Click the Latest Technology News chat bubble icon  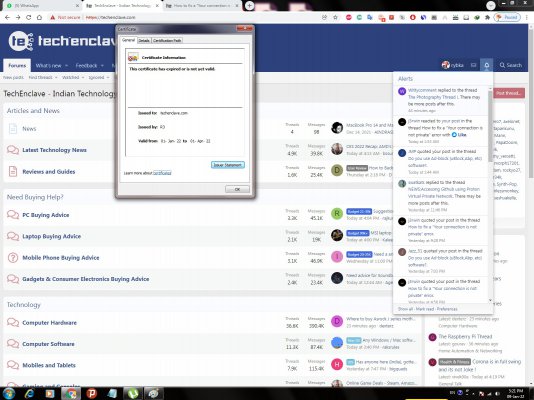13,150
